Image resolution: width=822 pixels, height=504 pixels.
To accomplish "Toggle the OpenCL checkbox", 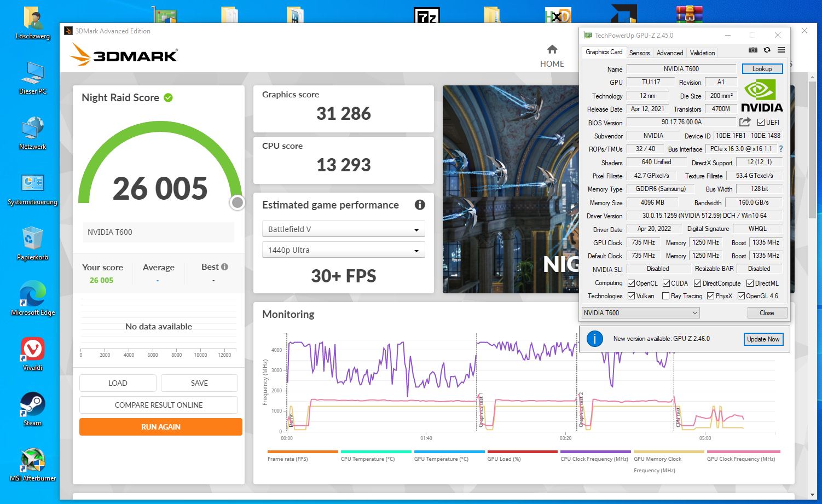I will tap(631, 283).
